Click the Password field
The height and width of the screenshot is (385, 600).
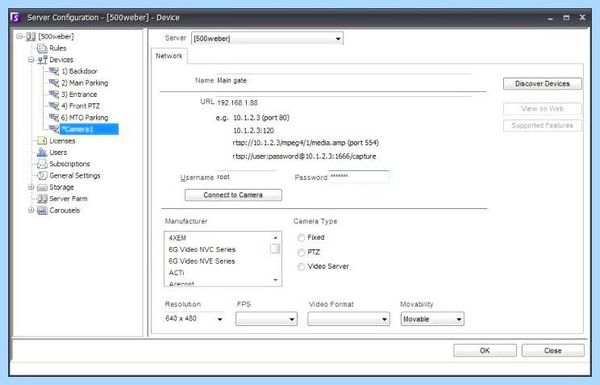(x=359, y=176)
